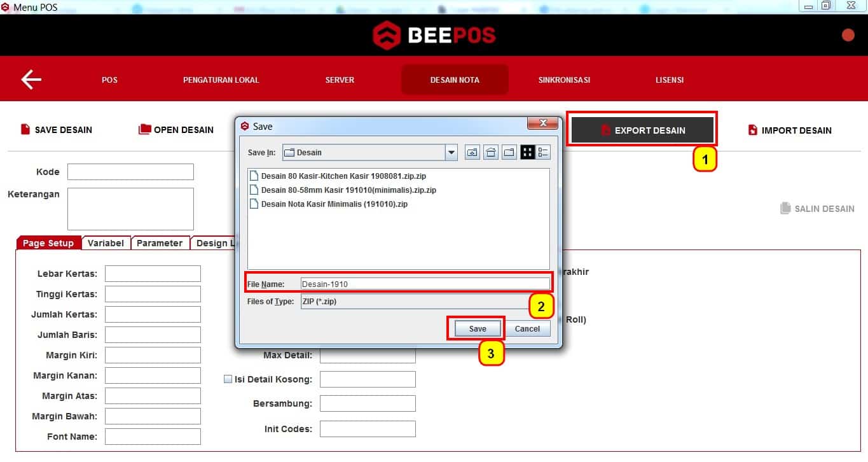868x462 pixels.
Task: Click the Menu POS window title icon
Action: [x=6, y=7]
